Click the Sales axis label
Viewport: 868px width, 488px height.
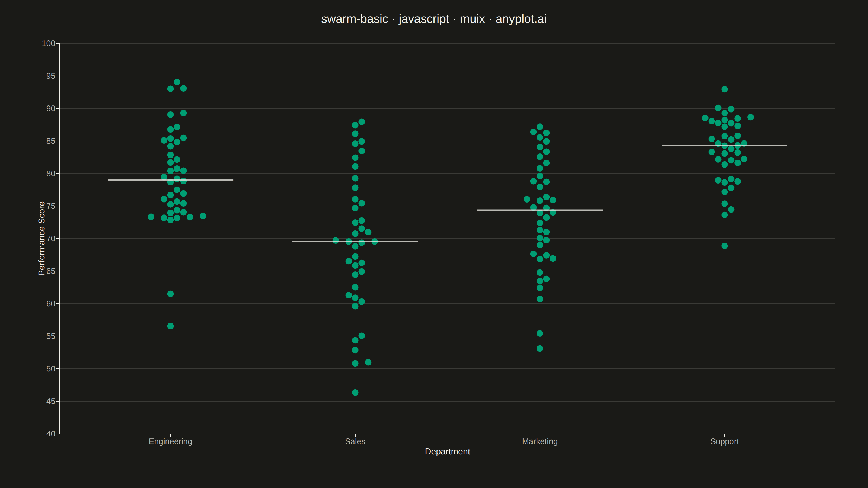(355, 441)
